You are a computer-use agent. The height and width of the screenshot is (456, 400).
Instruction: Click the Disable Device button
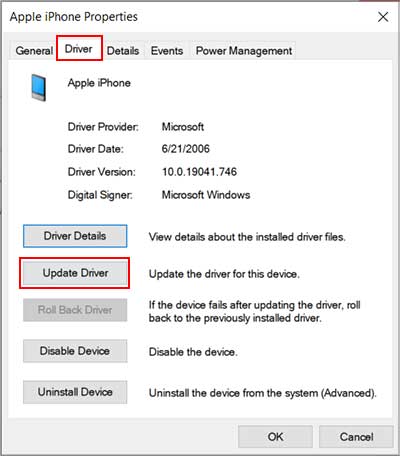[x=75, y=351]
